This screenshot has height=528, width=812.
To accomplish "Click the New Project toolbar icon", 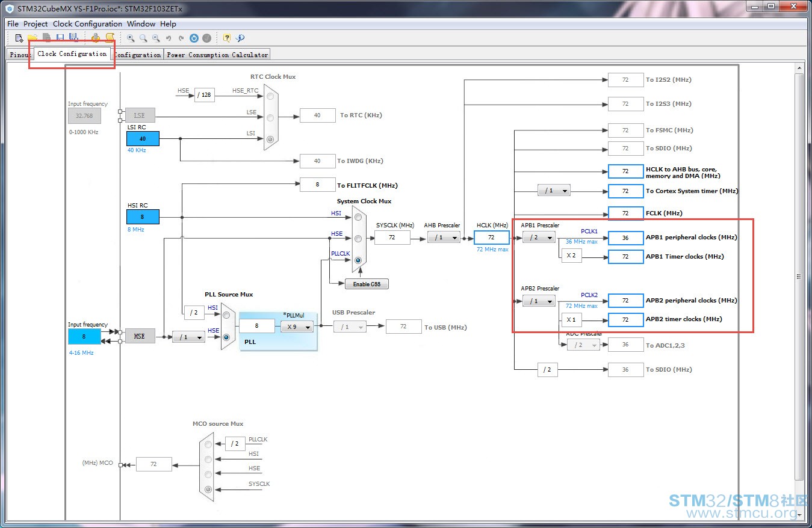I will (19, 38).
